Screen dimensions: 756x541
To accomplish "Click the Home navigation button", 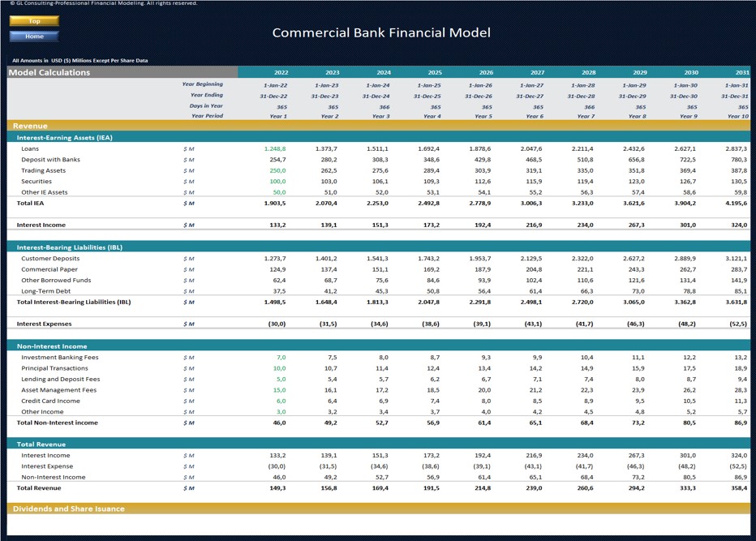I will 33,37.
